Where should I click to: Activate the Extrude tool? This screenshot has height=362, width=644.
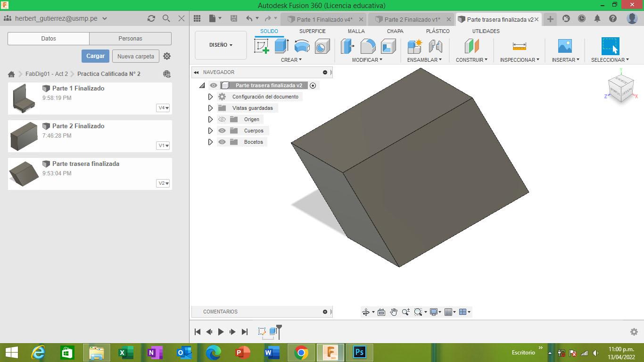pyautogui.click(x=281, y=46)
